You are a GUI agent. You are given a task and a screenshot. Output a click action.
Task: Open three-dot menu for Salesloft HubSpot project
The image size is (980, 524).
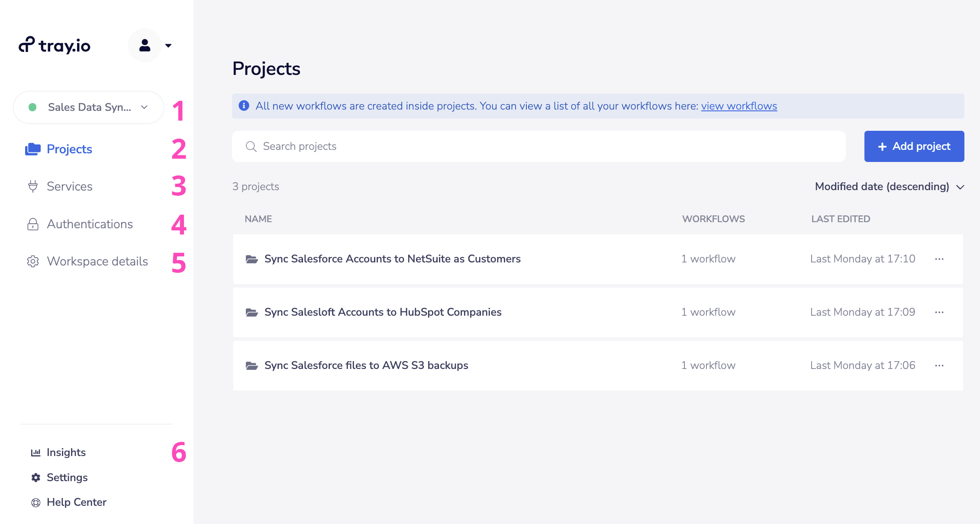939,312
